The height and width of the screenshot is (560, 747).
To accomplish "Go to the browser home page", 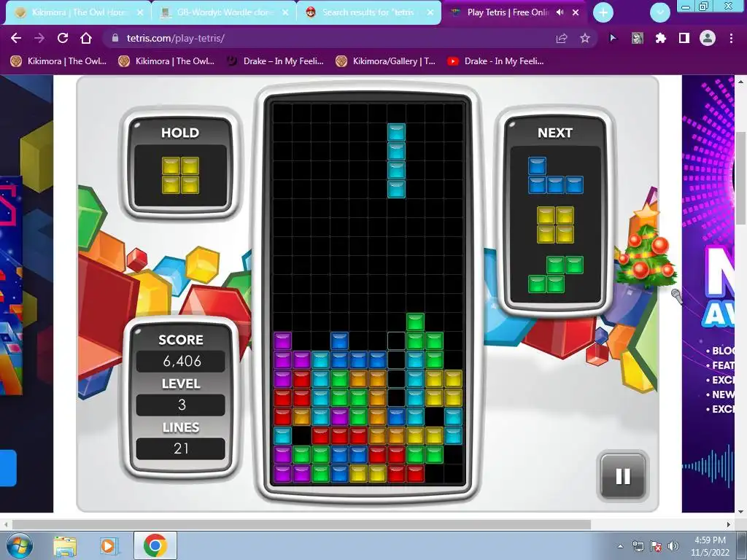I will [86, 38].
